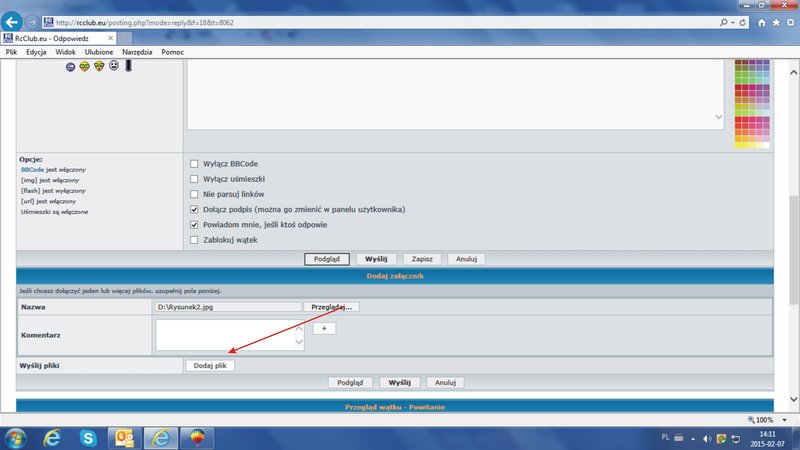Insert the white blank-face smiley
800x450 pixels.
tap(114, 65)
